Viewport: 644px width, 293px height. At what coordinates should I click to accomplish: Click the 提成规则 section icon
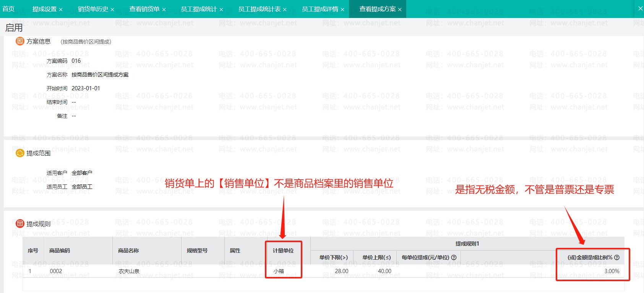(x=20, y=223)
